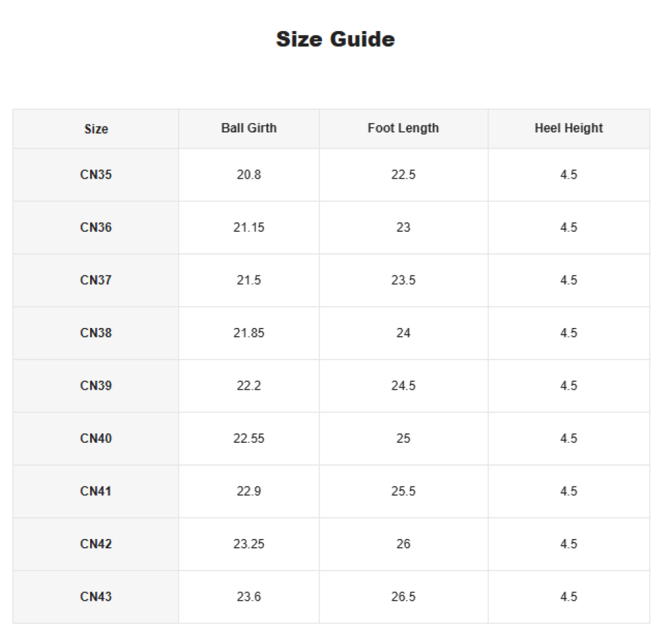Click the CN42 size row label
This screenshot has height=629, width=672.
[96, 544]
